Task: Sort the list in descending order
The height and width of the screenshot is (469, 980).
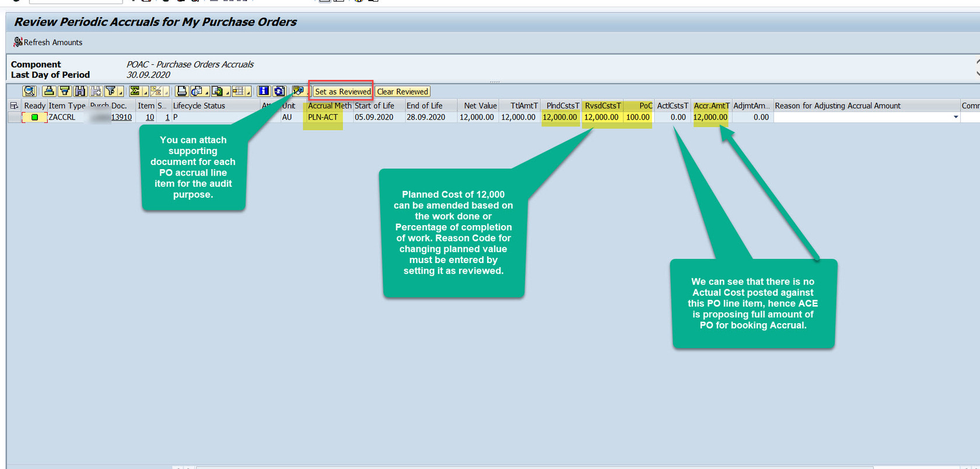Action: tap(64, 91)
